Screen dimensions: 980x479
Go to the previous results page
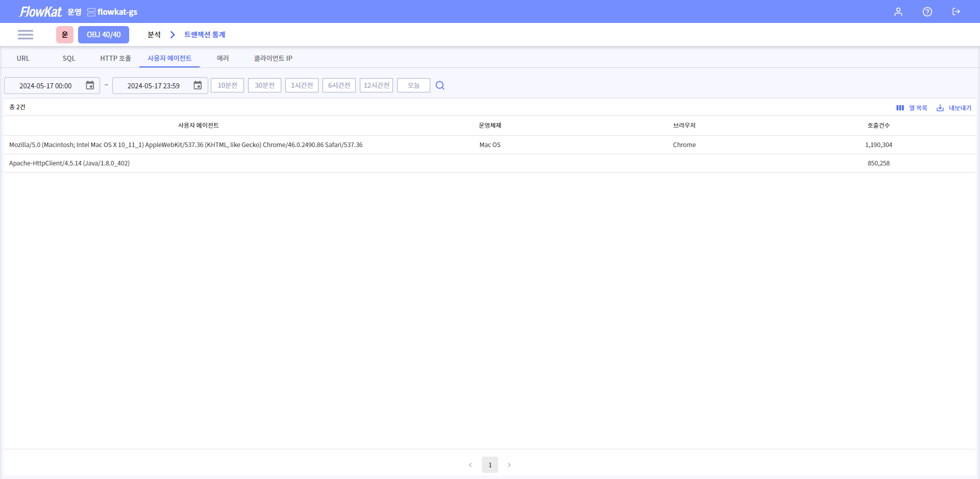point(470,465)
